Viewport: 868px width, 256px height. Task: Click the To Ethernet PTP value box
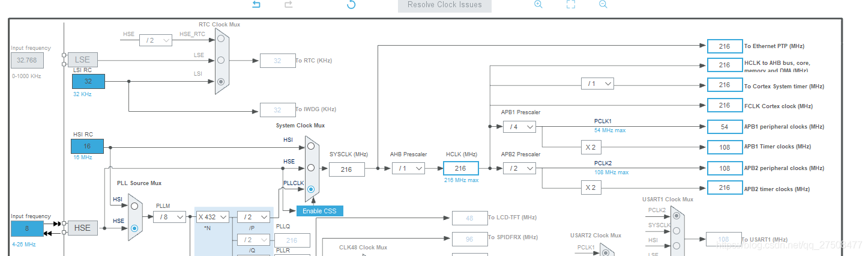(725, 46)
